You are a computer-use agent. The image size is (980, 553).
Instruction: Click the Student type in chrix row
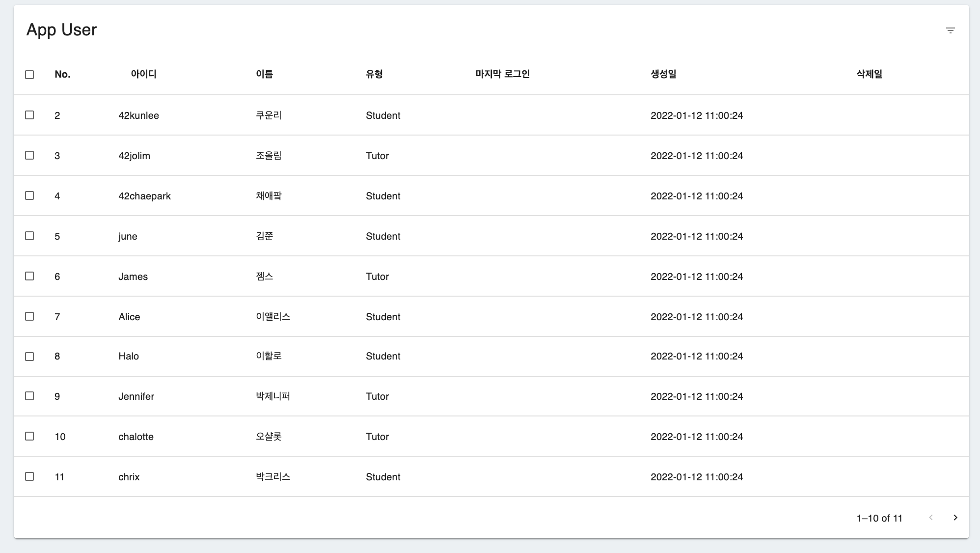point(383,477)
